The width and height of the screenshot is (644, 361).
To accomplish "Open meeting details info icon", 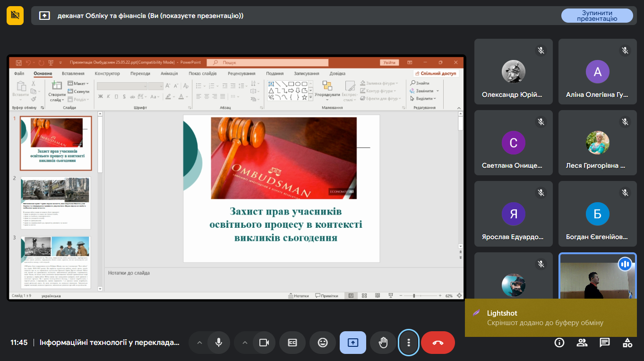I will click(x=559, y=343).
